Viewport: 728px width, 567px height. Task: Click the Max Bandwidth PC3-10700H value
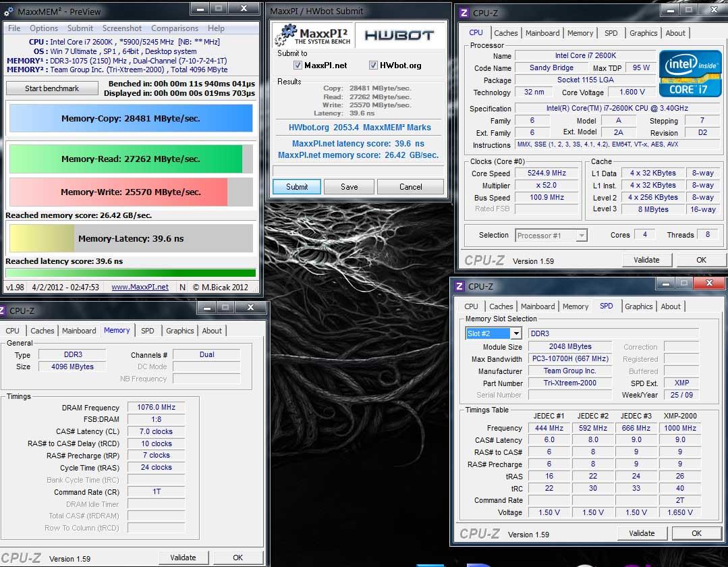click(569, 359)
